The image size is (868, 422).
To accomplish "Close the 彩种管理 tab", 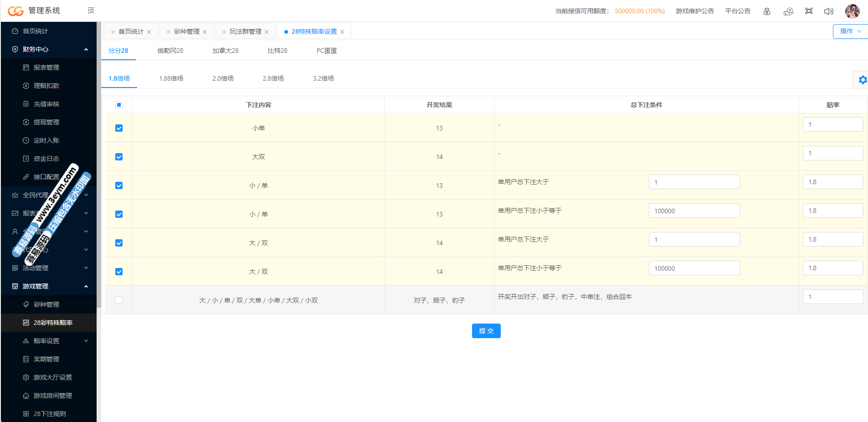I will (205, 32).
